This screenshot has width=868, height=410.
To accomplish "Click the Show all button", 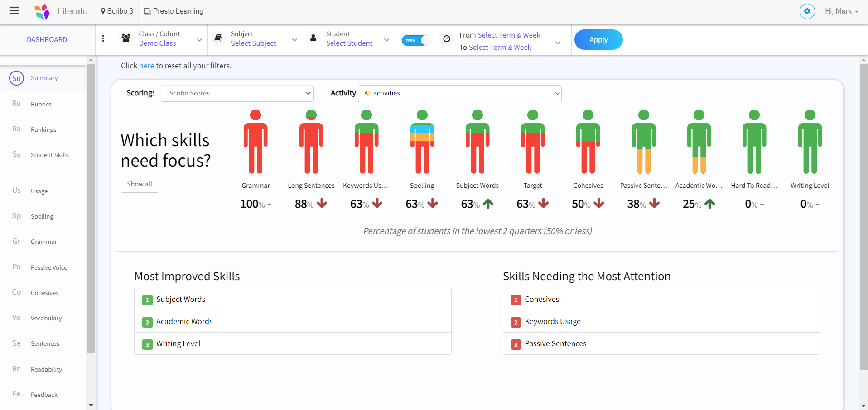I will click(x=140, y=184).
